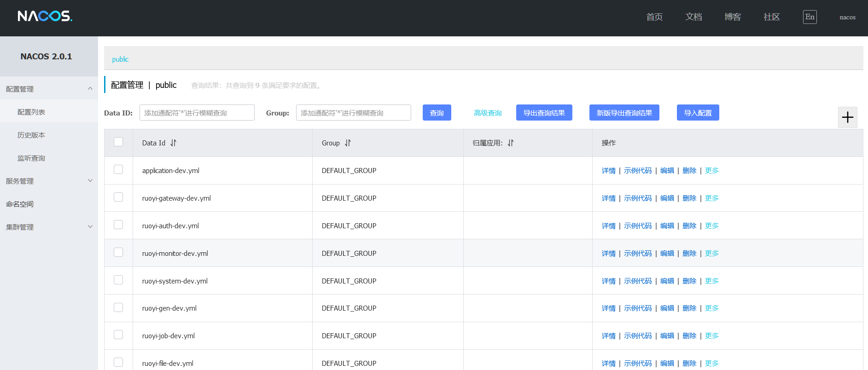868x370 pixels.
Task: Click the NACOS logo
Action: pos(45,16)
